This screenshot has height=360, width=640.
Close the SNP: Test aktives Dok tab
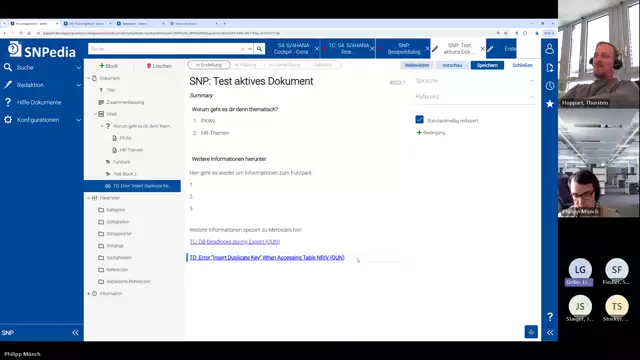point(482,49)
